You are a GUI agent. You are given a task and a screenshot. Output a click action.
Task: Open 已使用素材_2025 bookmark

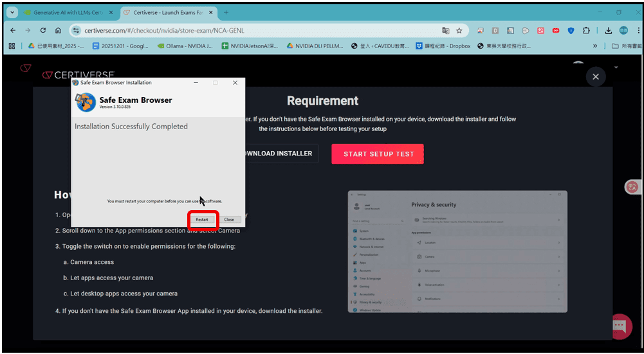pos(56,46)
